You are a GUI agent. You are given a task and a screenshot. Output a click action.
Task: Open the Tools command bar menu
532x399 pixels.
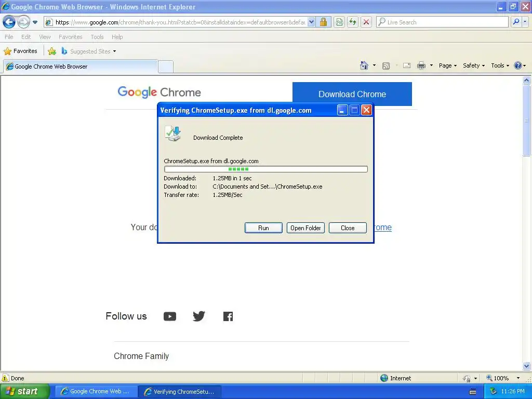[x=500, y=65]
